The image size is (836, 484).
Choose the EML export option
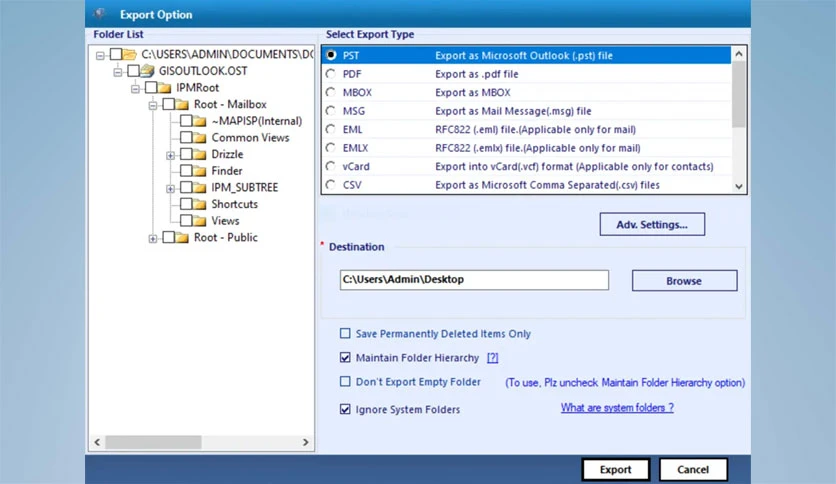tap(331, 129)
